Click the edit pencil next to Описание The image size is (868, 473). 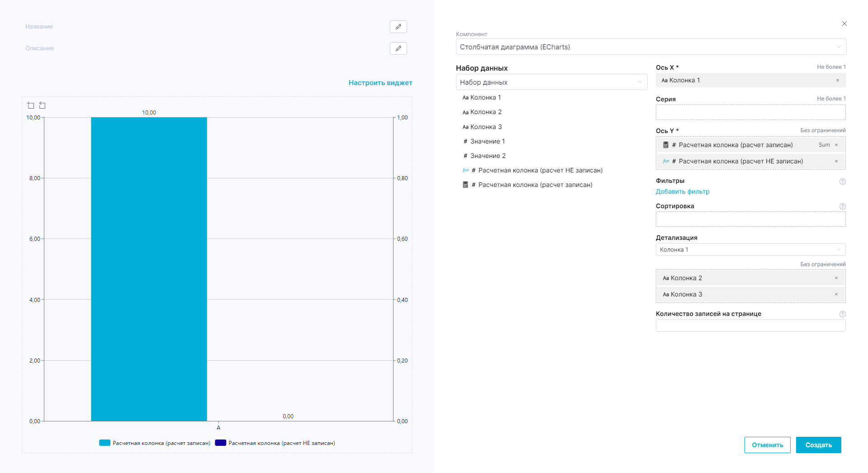tap(398, 48)
